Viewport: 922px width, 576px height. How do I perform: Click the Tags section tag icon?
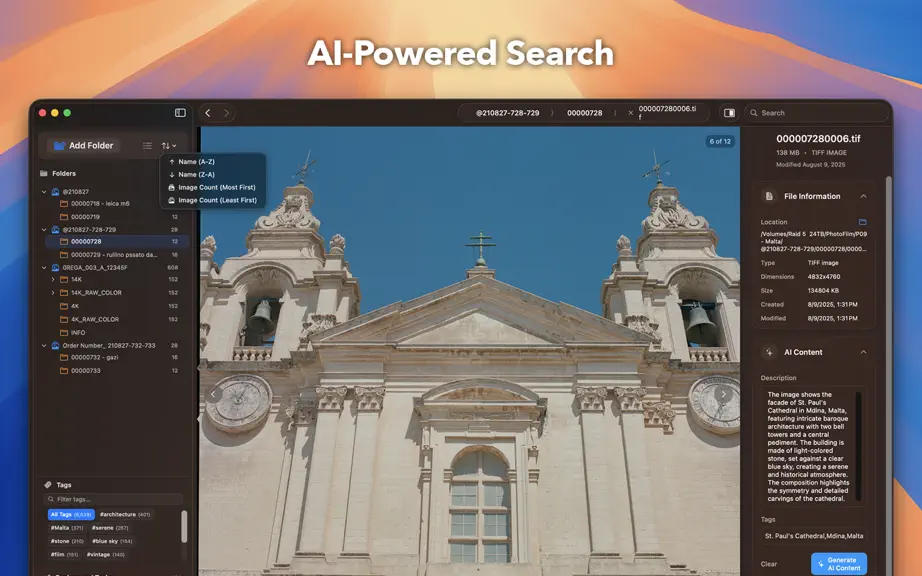click(48, 485)
